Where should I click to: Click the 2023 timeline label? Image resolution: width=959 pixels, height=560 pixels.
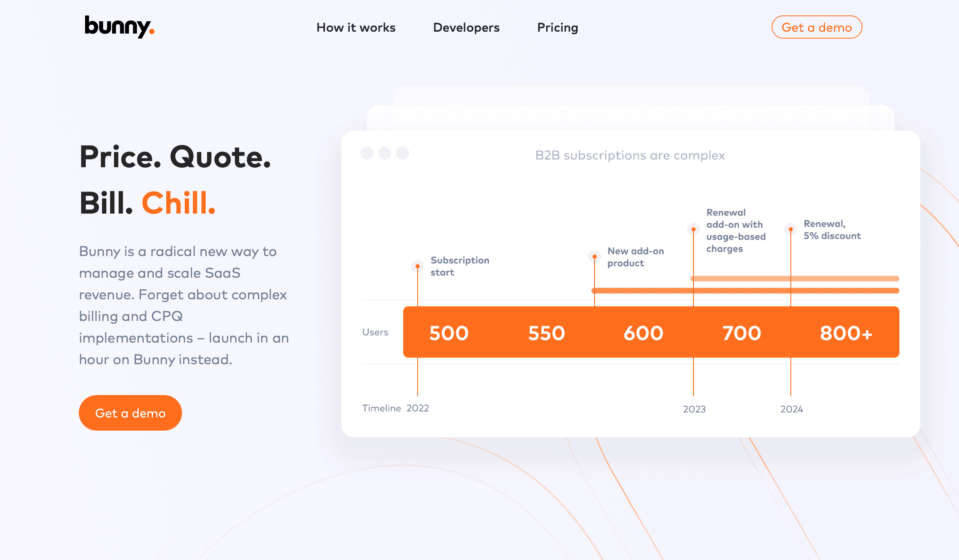click(694, 409)
